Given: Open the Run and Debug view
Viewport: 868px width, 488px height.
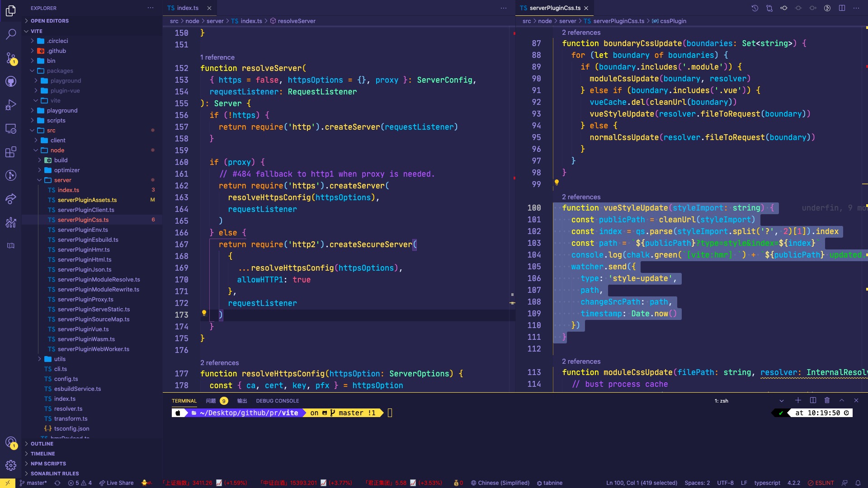Looking at the screenshot, I should [x=11, y=105].
